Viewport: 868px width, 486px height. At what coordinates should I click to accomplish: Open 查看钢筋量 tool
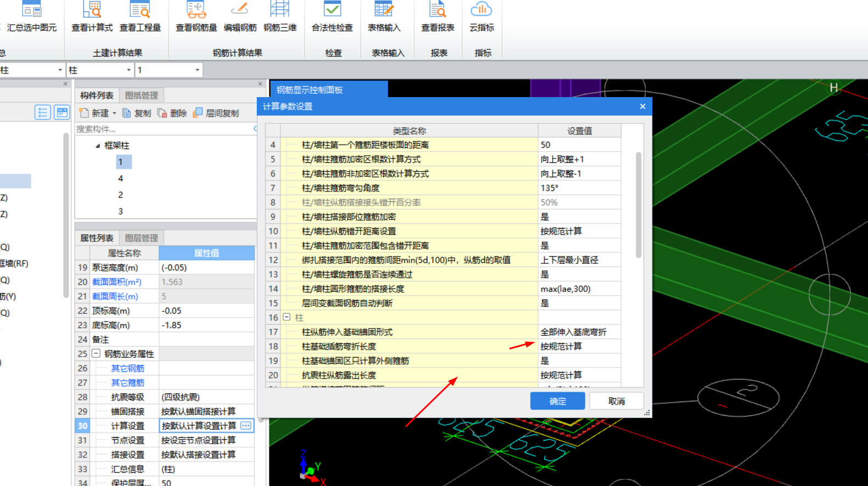[x=196, y=17]
